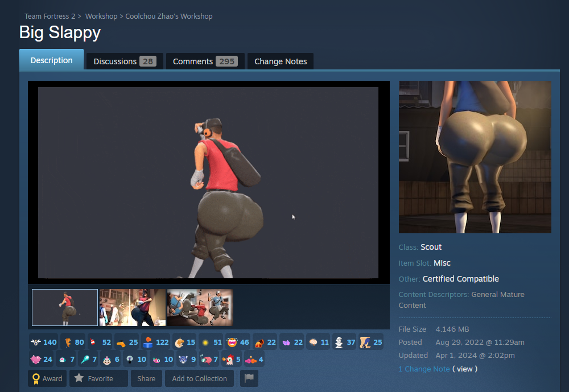569x392 pixels.
Task: Open the Comments tab with 295
Action: click(x=205, y=61)
